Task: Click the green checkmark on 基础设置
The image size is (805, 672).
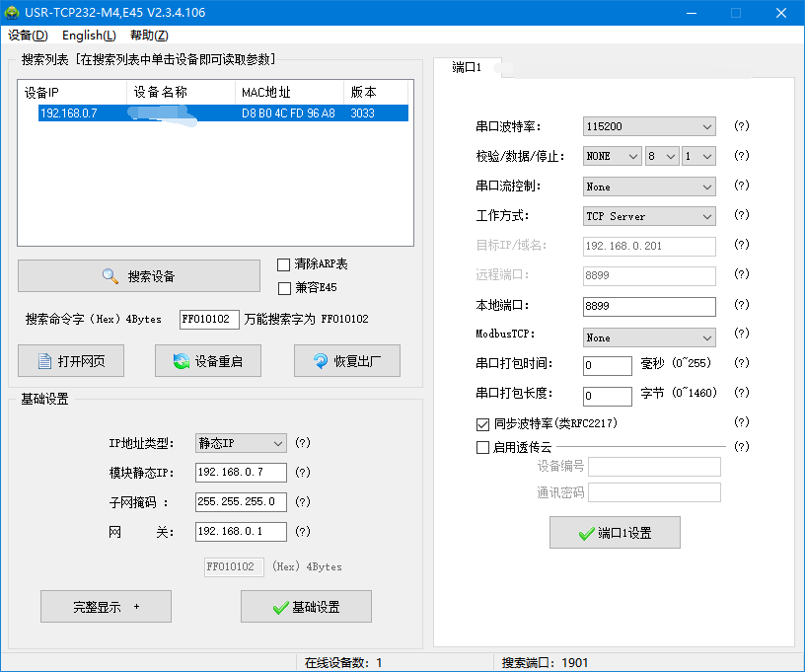Action: 280,607
